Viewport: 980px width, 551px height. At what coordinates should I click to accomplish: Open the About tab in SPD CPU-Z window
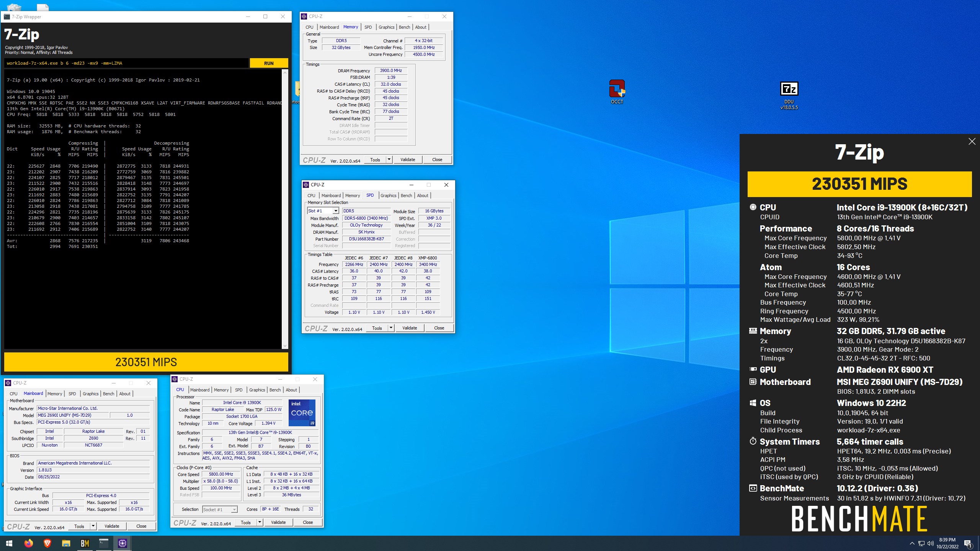[422, 196]
